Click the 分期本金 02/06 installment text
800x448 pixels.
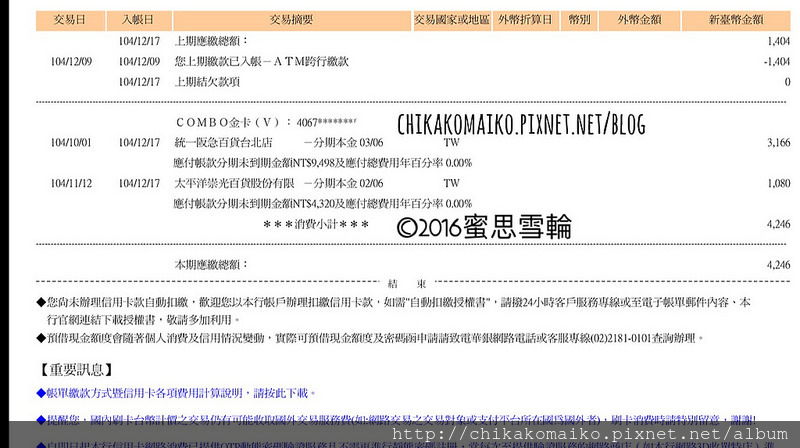coord(343,183)
